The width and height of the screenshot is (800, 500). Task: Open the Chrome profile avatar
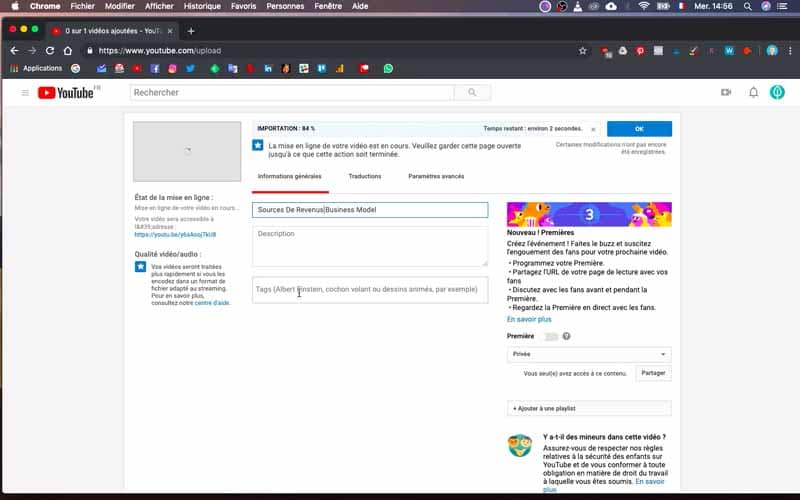tap(772, 50)
